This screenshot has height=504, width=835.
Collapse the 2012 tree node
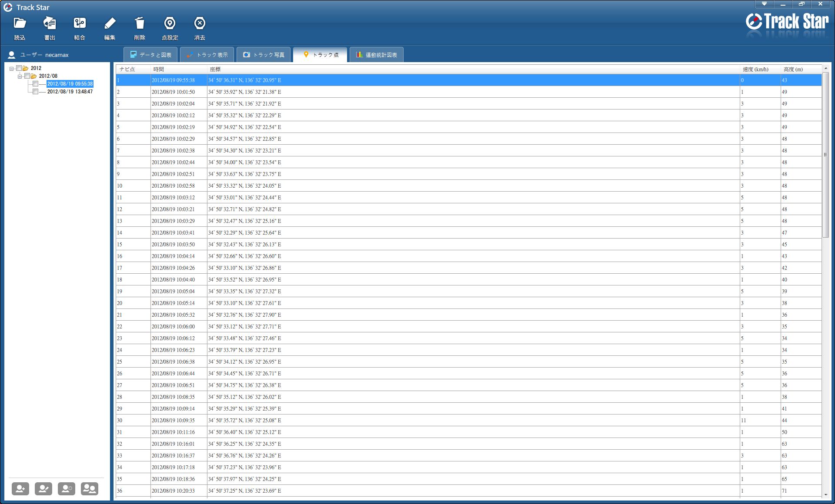(12, 69)
